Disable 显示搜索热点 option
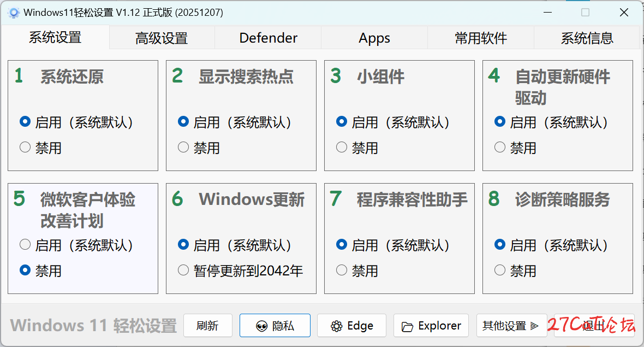Screen dimensions: 644x347 pos(183,148)
